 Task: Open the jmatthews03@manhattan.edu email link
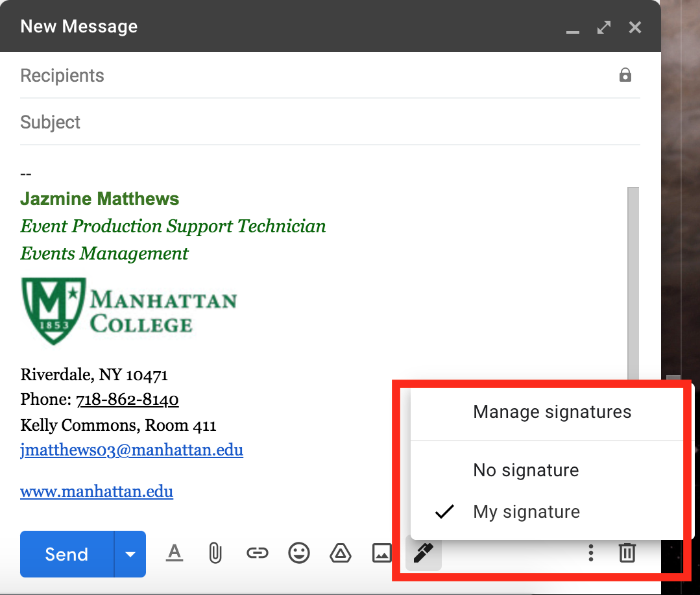[132, 450]
